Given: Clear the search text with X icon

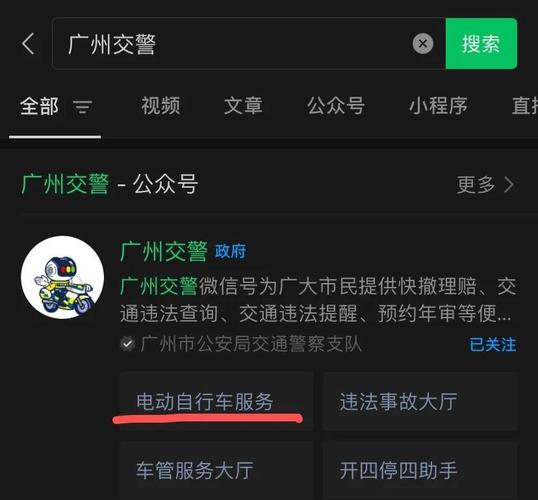Looking at the screenshot, I should [x=422, y=44].
